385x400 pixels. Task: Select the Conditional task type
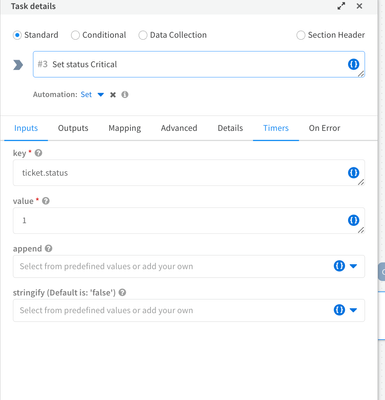tap(75, 35)
